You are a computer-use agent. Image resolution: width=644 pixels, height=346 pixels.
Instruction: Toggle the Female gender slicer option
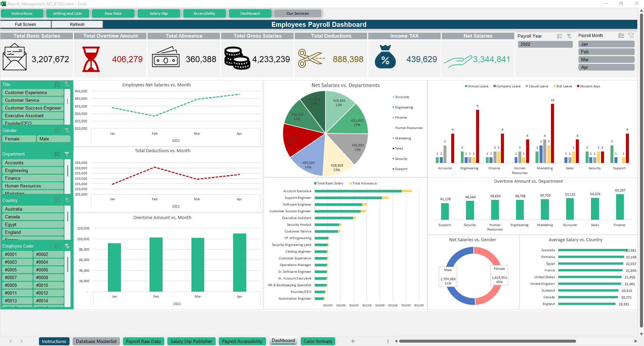[x=19, y=139]
